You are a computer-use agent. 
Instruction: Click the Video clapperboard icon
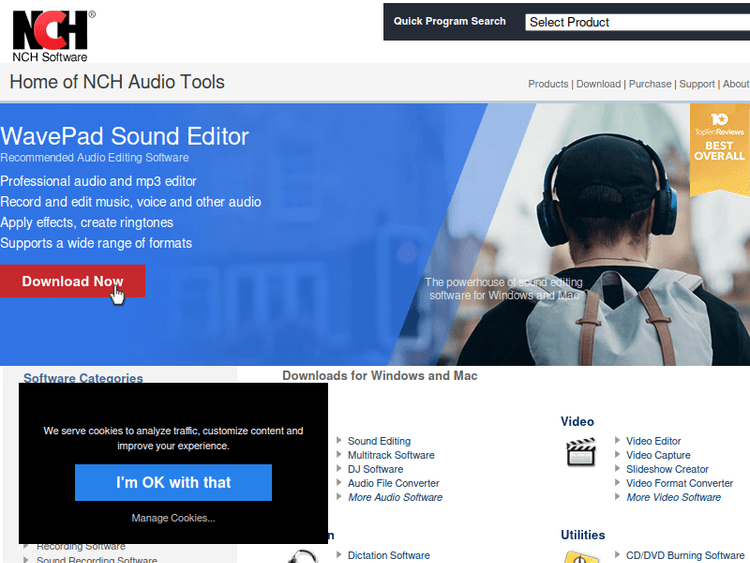tap(581, 453)
